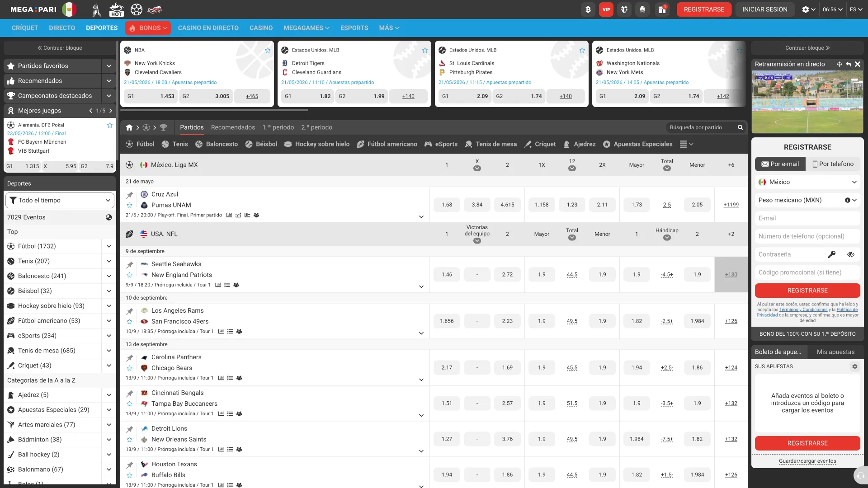Viewport: 868px width, 488px height.
Task: Click Búsqueda por partido search field
Action: click(701, 127)
